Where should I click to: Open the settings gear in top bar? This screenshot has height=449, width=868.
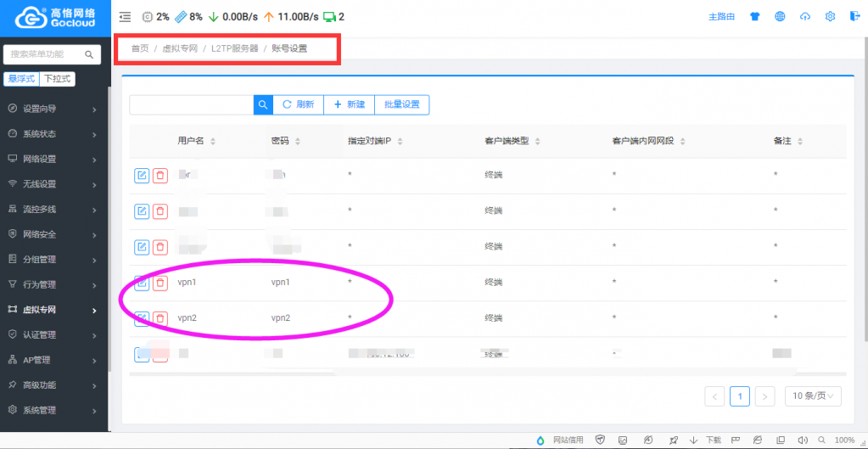[x=830, y=17]
